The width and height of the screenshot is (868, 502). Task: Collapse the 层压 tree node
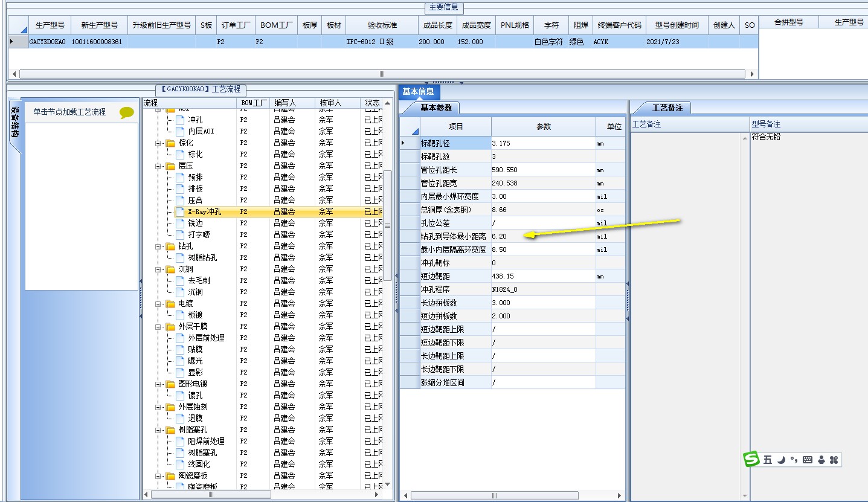click(159, 166)
